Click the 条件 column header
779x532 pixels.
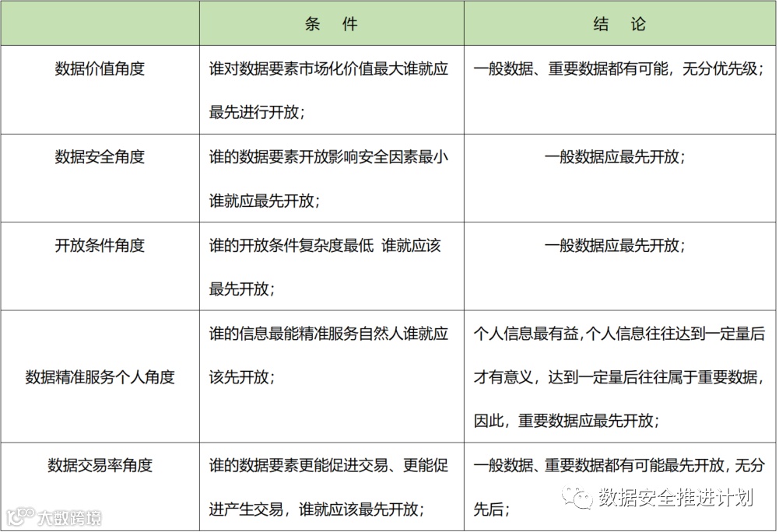click(x=332, y=24)
